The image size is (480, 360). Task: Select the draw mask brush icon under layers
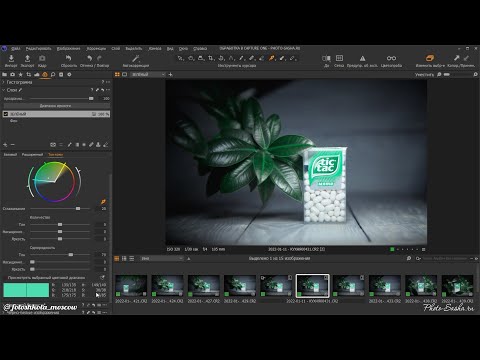[x=69, y=145]
